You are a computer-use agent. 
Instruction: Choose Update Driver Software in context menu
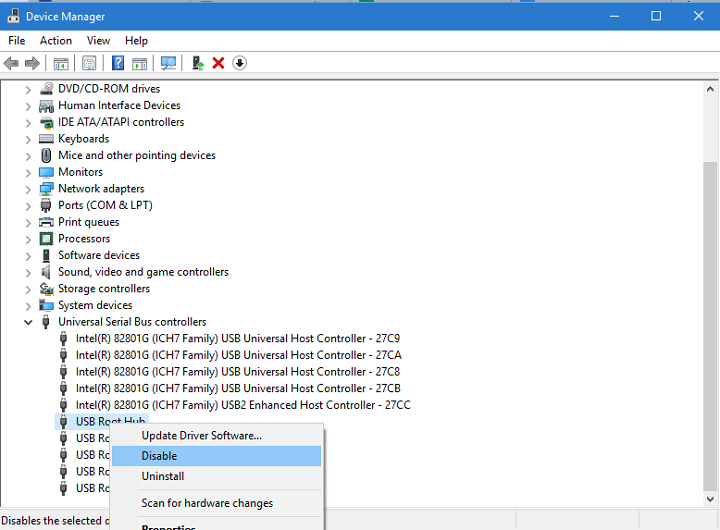(x=216, y=435)
